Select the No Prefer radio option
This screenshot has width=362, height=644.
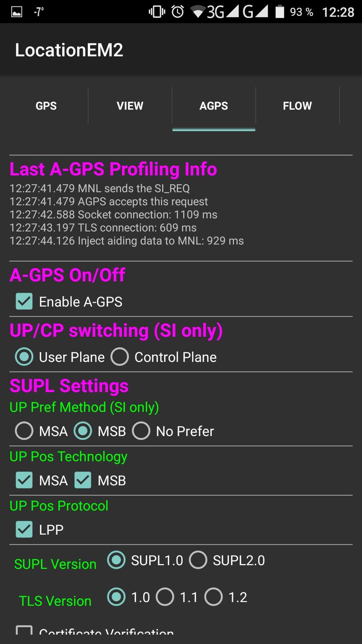point(141,431)
